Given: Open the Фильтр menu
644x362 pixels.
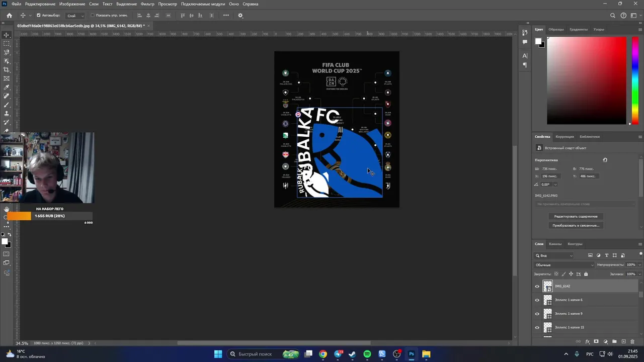Looking at the screenshot, I should pos(147,4).
